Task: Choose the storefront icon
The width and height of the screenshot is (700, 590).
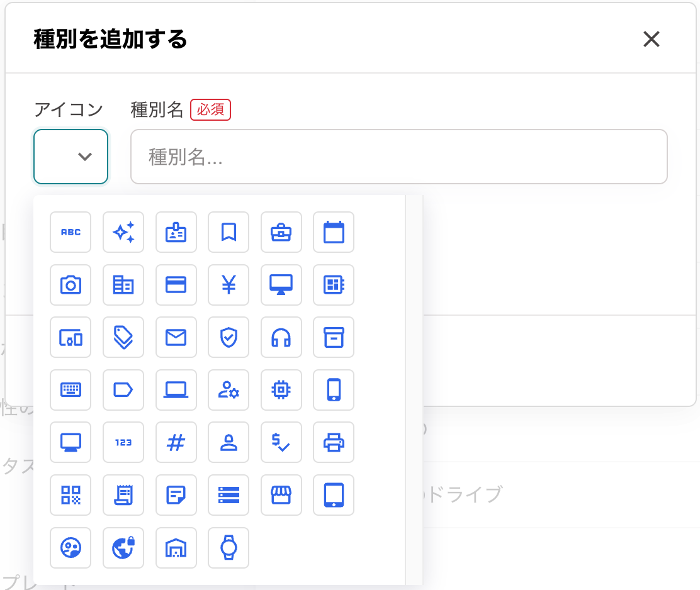Action: coord(281,495)
